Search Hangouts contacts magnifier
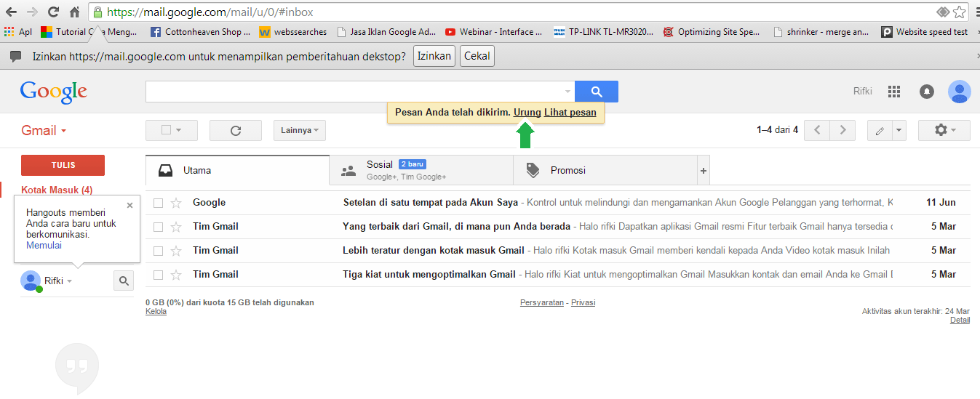Viewport: 980px width, 399px height. tap(124, 281)
